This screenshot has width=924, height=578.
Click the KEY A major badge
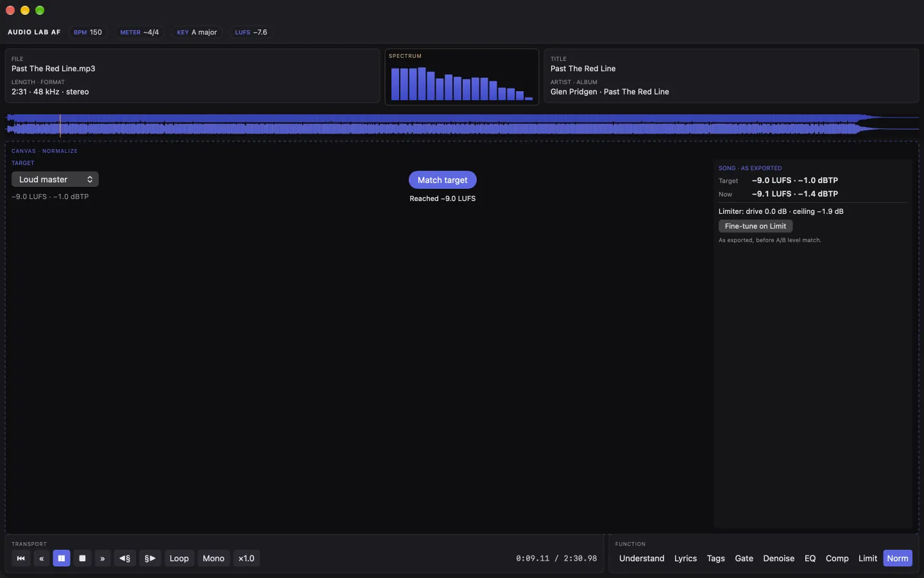point(197,32)
